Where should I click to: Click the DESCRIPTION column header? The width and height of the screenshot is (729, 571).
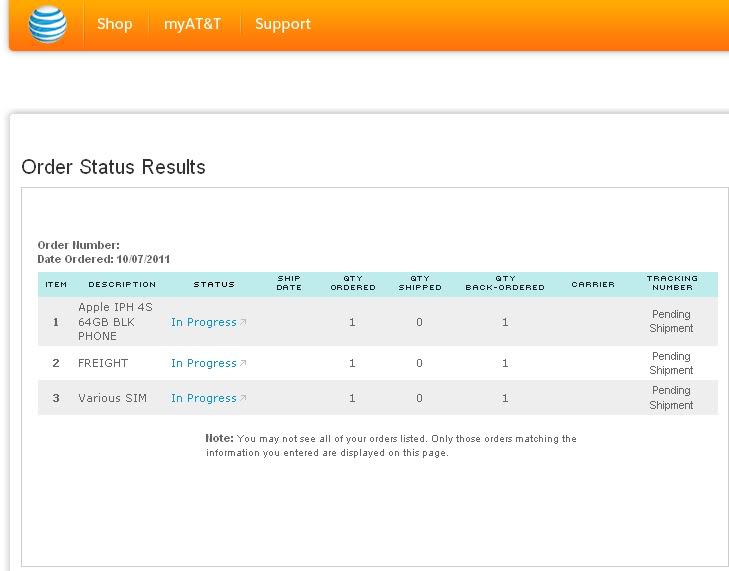(122, 284)
